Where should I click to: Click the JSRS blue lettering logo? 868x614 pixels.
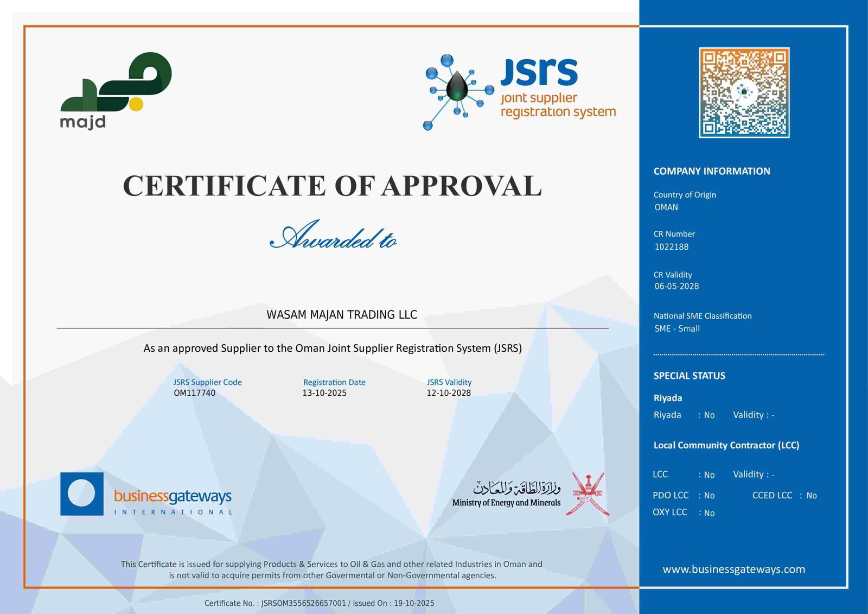click(x=539, y=73)
